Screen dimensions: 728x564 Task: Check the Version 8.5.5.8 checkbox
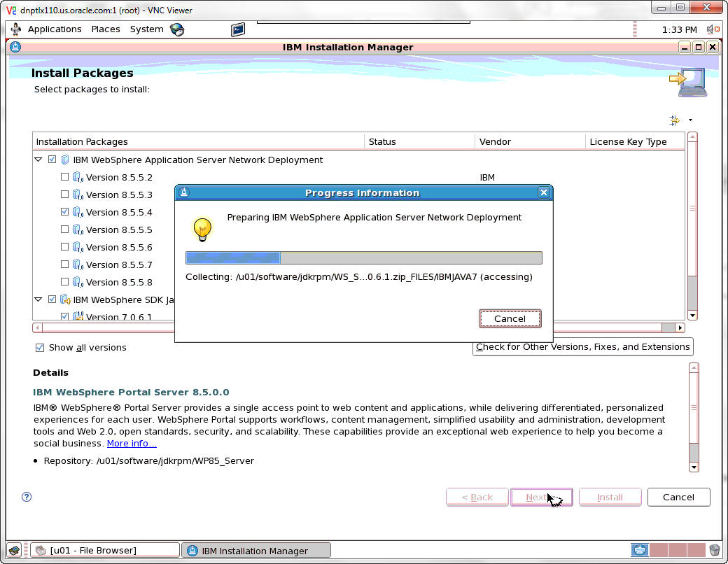pos(64,282)
